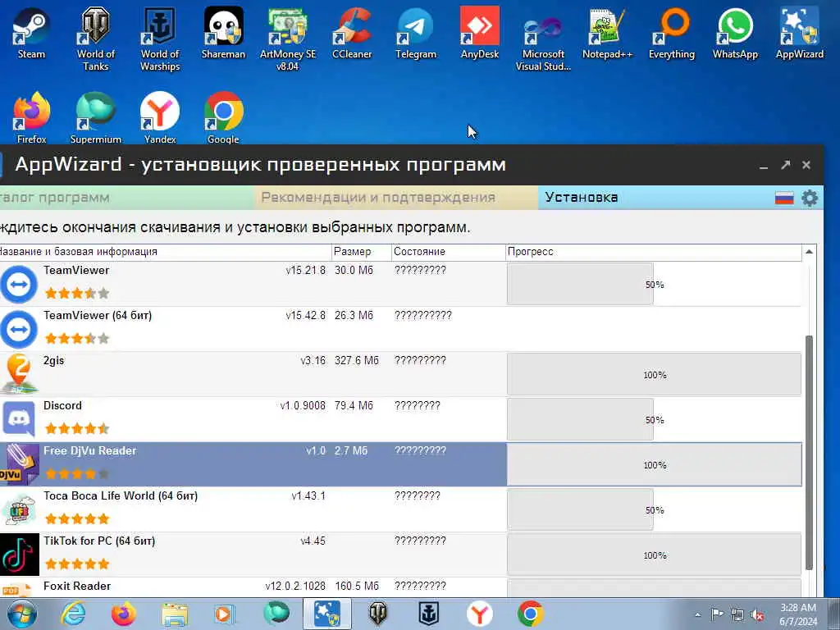The width and height of the screenshot is (840, 630).
Task: Click the Free DjVu Reader title text
Action: click(x=90, y=450)
